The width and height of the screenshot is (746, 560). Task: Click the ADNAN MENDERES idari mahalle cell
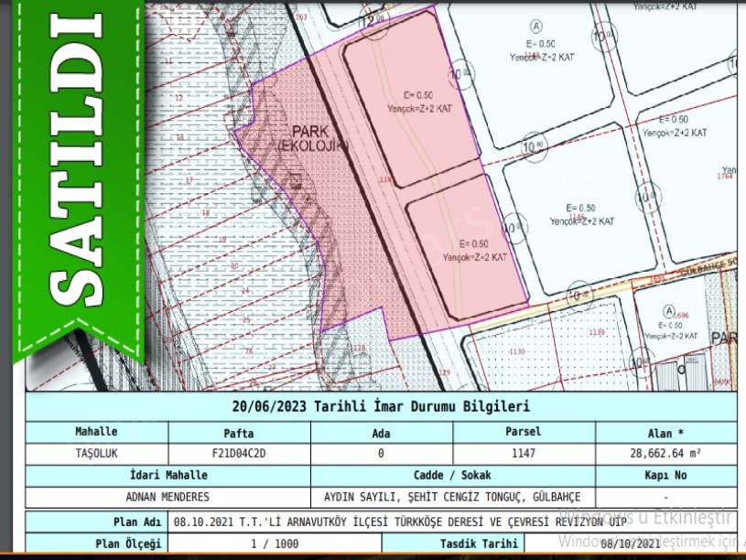pos(168,497)
